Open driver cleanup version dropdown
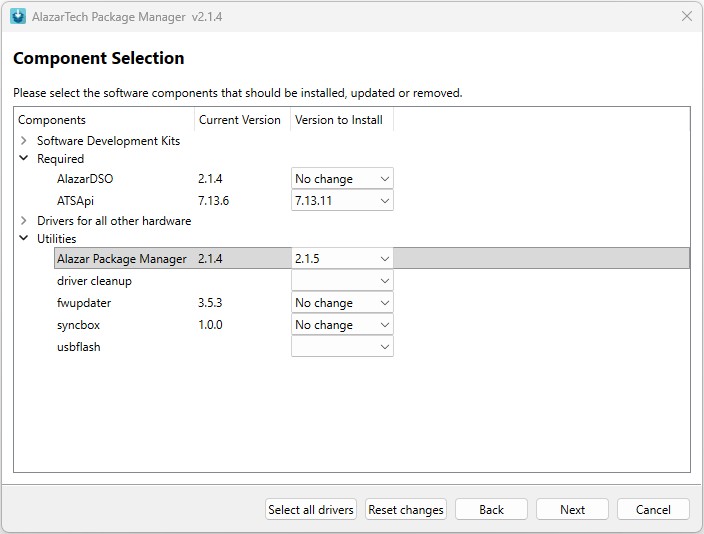 (342, 281)
